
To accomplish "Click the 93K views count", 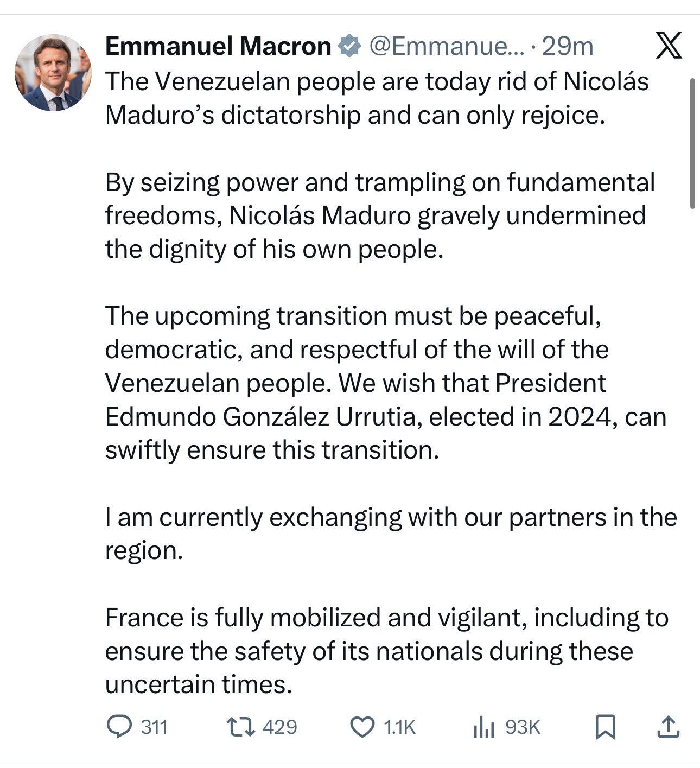I will 523,727.
